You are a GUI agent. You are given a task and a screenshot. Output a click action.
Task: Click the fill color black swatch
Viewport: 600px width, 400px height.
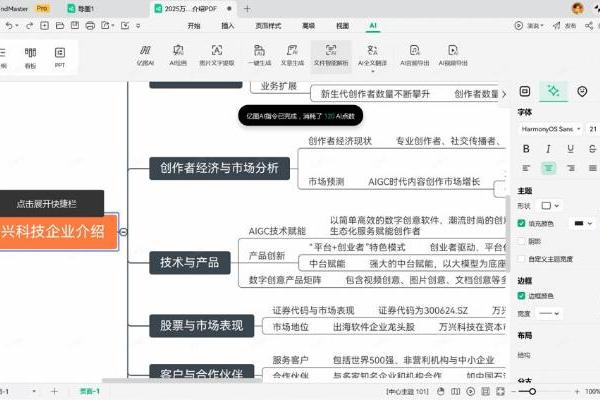579,224
